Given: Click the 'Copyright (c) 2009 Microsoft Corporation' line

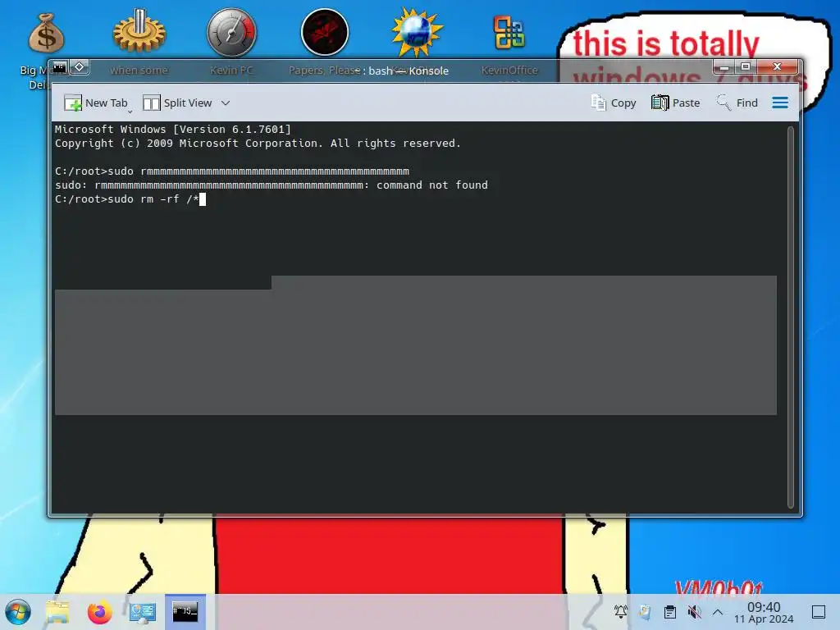Looking at the screenshot, I should (x=258, y=143).
